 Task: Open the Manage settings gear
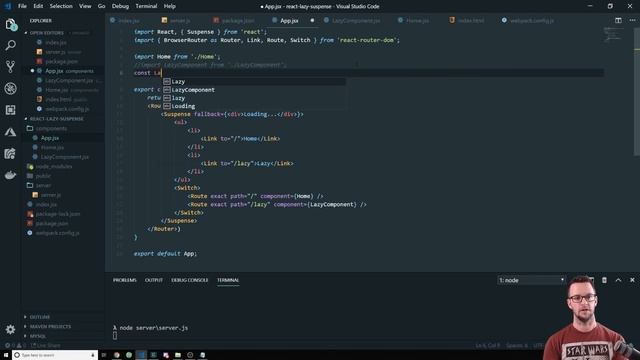(10, 329)
